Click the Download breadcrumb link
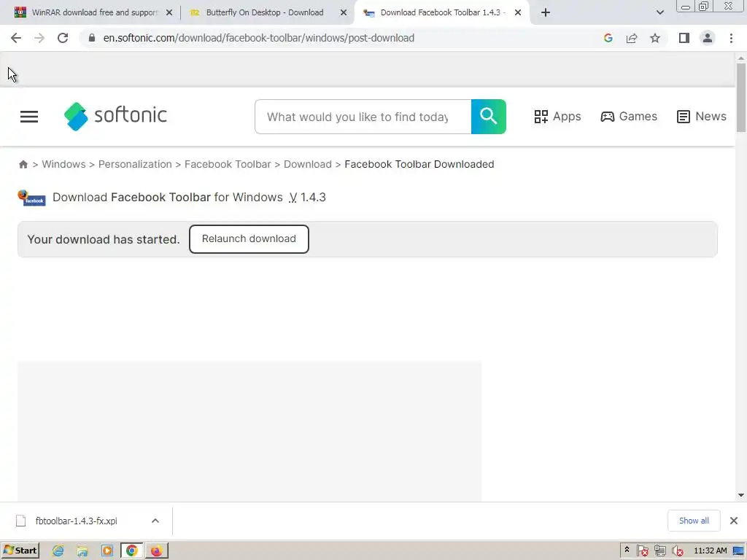This screenshot has height=560, width=747. coord(308,164)
